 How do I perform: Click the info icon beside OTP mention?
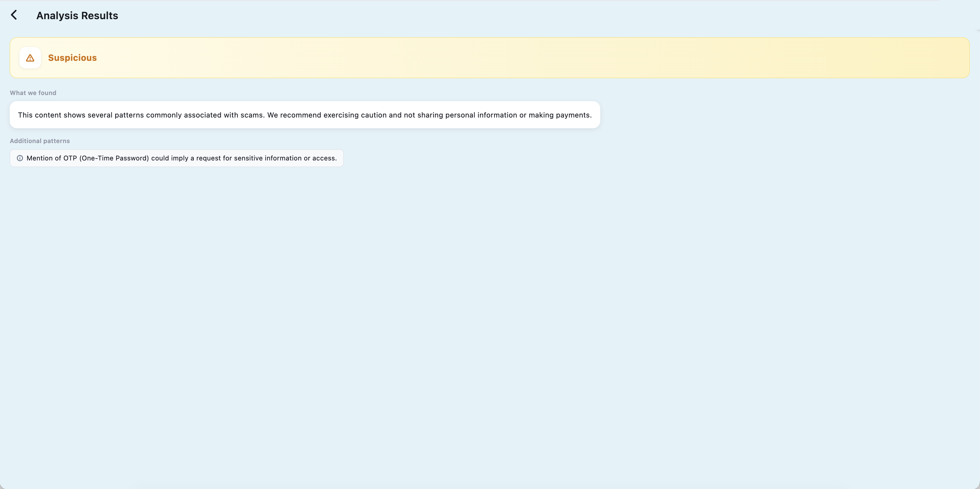[20, 158]
